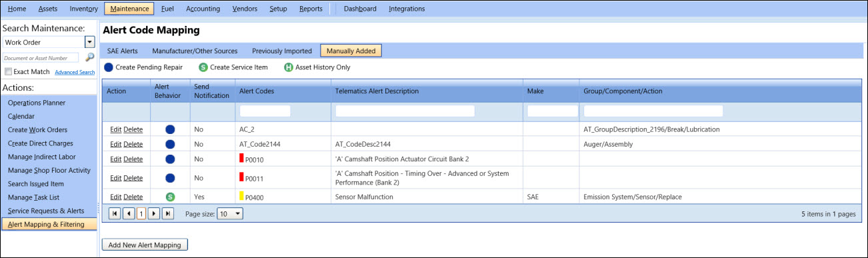Open the Maintenance menu
The width and height of the screenshot is (868, 258).
(130, 9)
